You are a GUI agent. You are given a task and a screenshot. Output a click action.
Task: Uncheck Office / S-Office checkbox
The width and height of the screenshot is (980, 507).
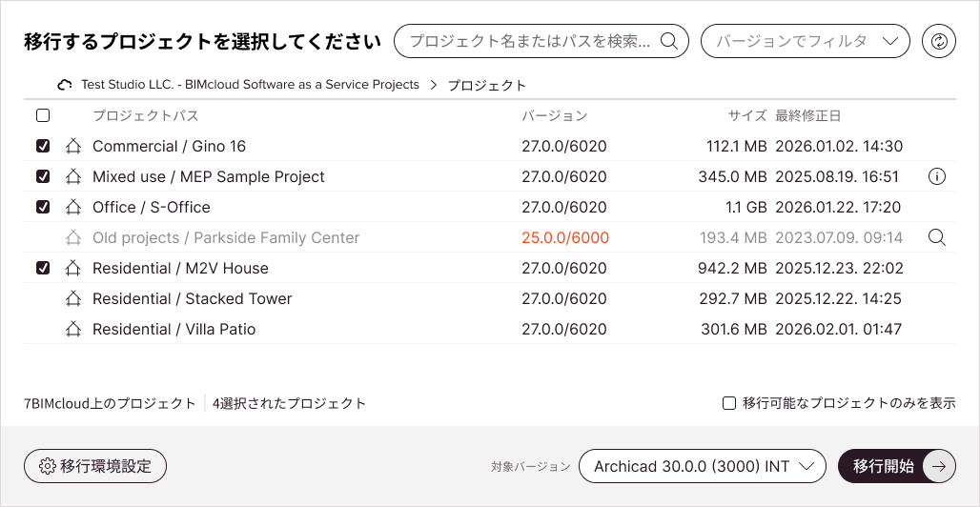coord(43,207)
